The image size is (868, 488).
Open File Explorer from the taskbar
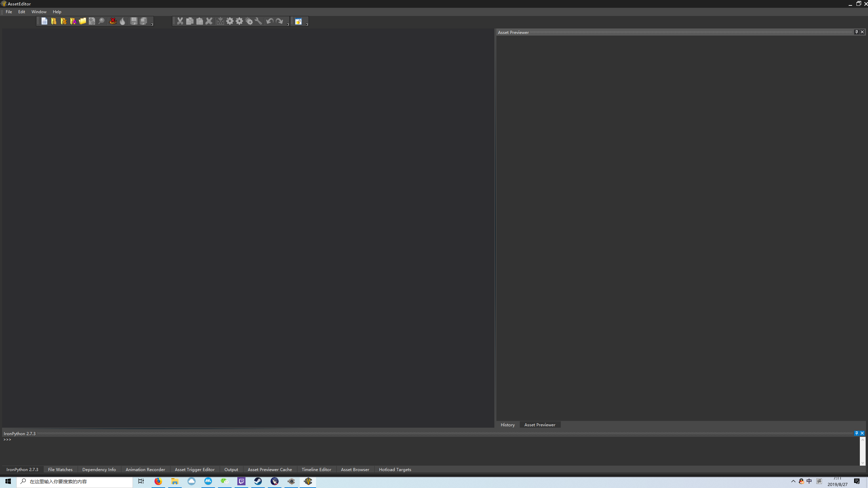pyautogui.click(x=175, y=482)
